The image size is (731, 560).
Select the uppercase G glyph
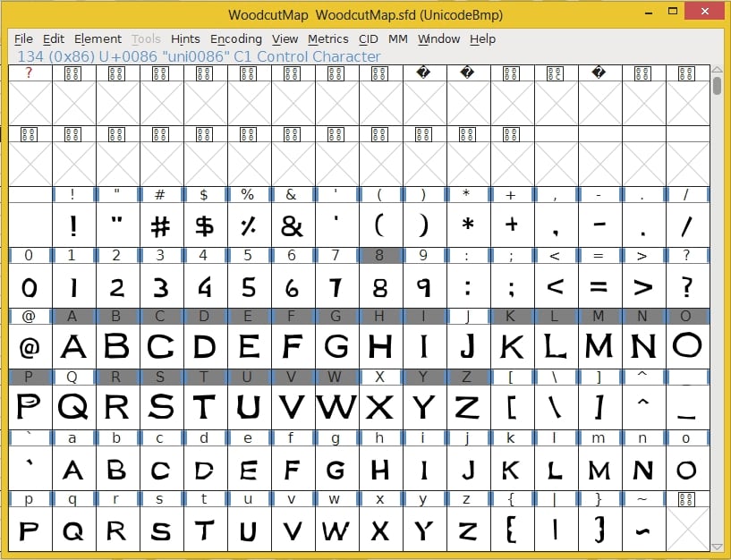(x=337, y=346)
